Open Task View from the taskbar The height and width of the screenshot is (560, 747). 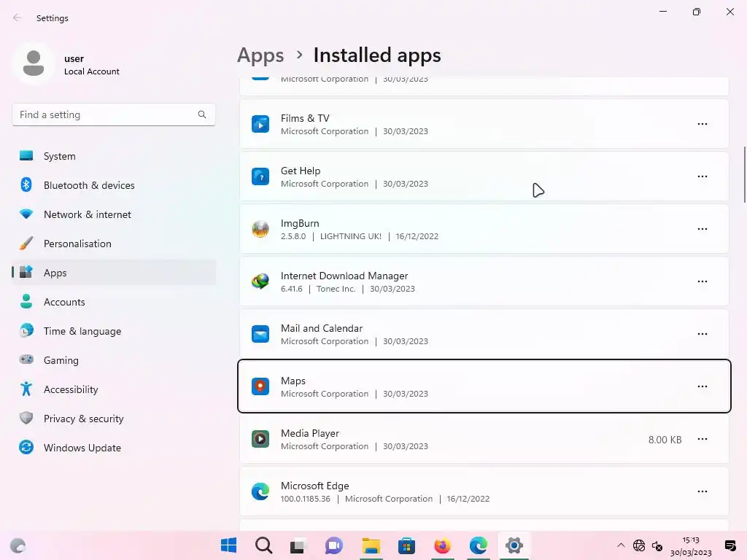point(298,545)
